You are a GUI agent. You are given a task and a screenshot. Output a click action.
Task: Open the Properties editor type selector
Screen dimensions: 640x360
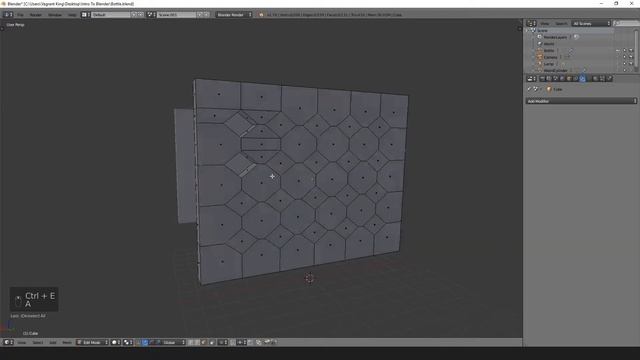pos(531,78)
